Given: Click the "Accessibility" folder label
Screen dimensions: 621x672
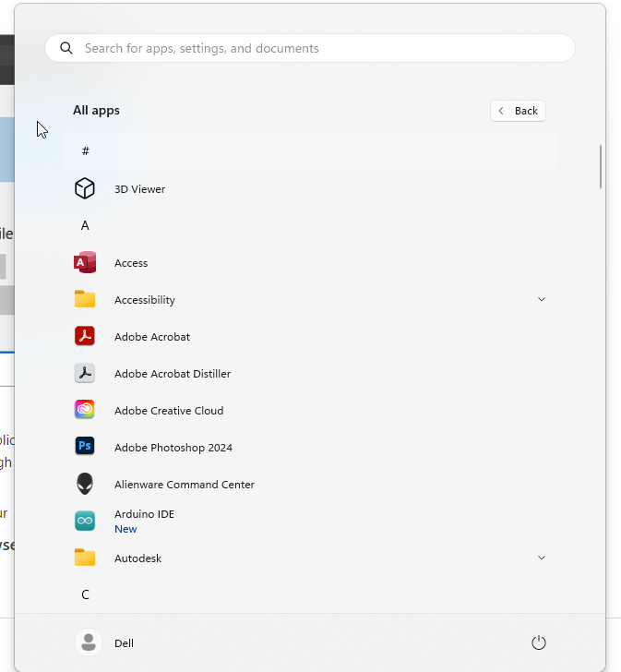Looking at the screenshot, I should click(x=145, y=300).
